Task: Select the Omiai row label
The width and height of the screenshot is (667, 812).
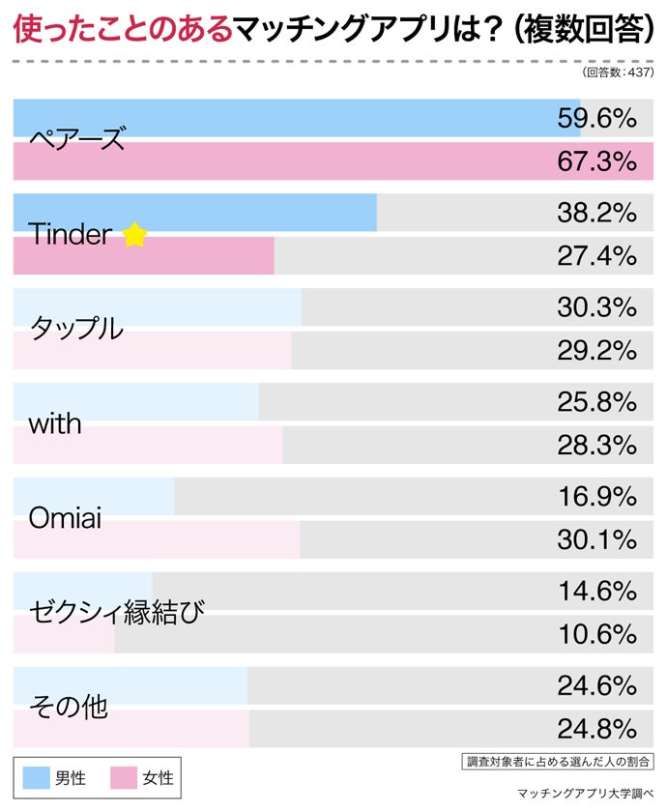Action: click(66, 517)
